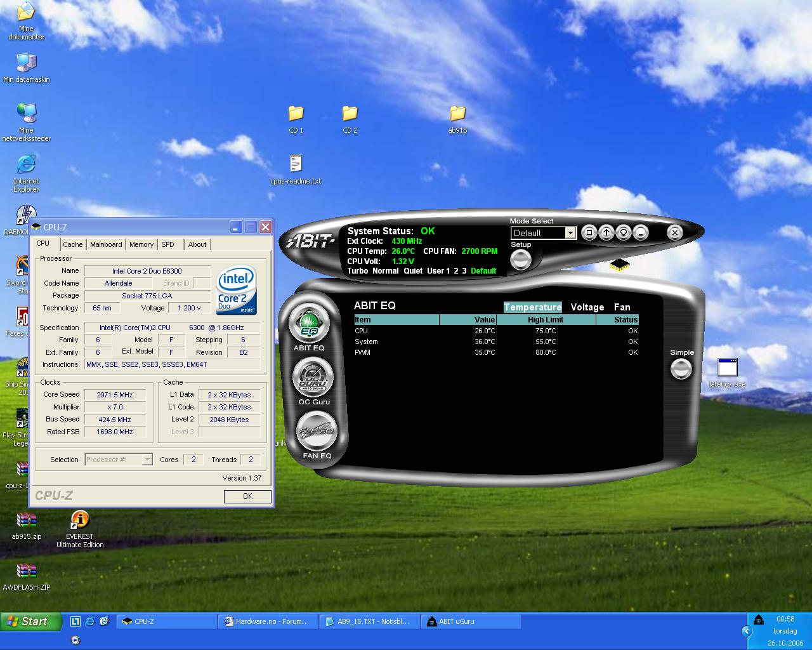Open the FAN EQ section

317,431
